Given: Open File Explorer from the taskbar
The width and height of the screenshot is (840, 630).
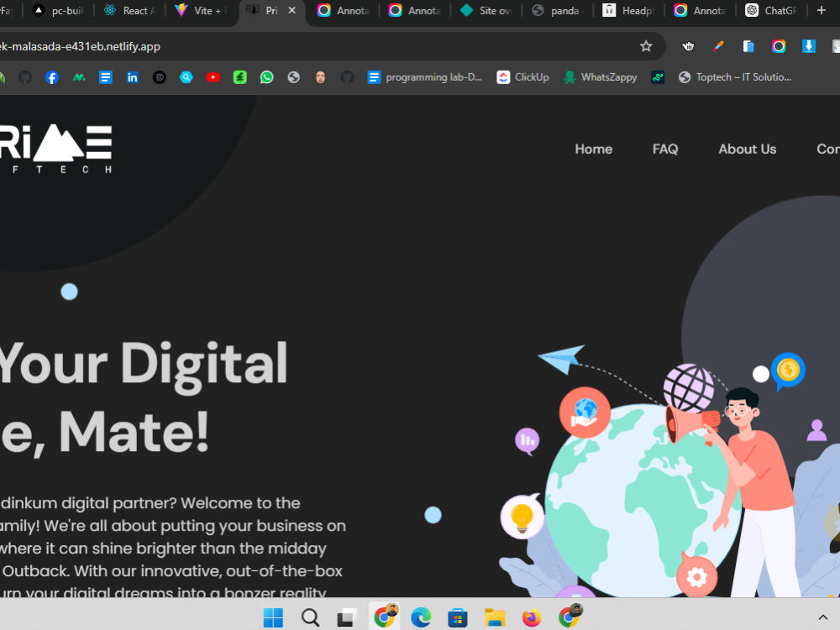Looking at the screenshot, I should point(495,617).
